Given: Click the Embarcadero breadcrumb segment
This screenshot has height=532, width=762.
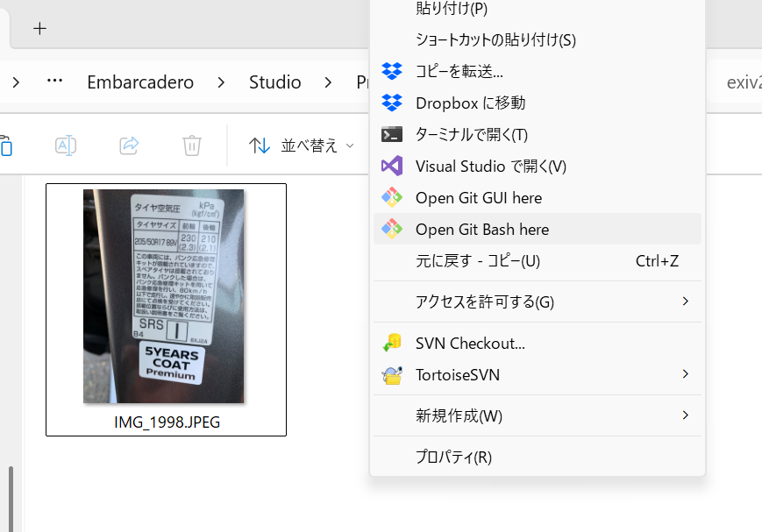Looking at the screenshot, I should [140, 82].
